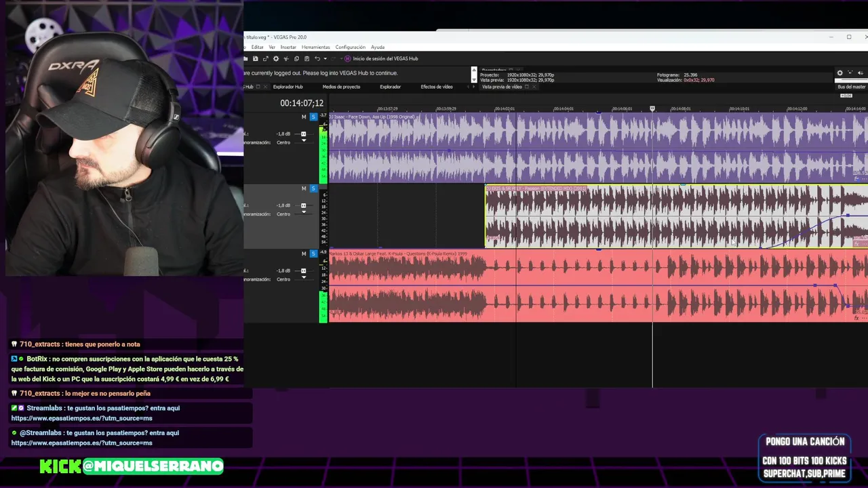Open the Herramientas menu
Image resolution: width=868 pixels, height=488 pixels.
[x=316, y=47]
